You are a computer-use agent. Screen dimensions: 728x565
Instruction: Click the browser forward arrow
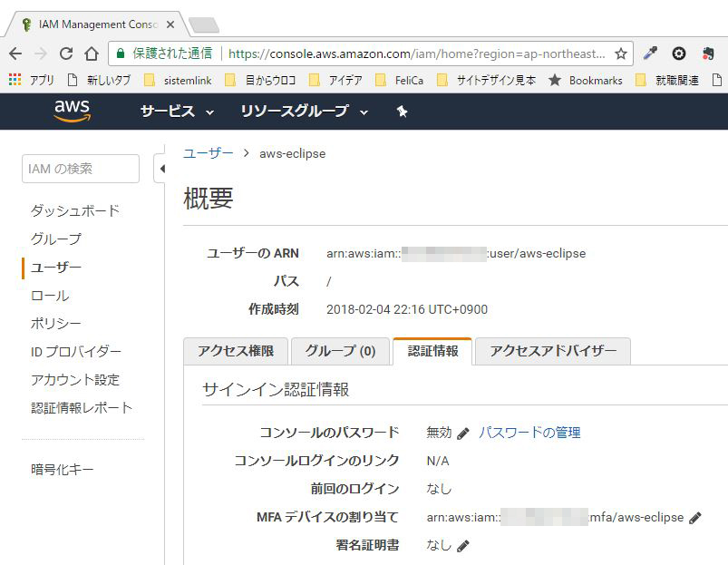41,54
